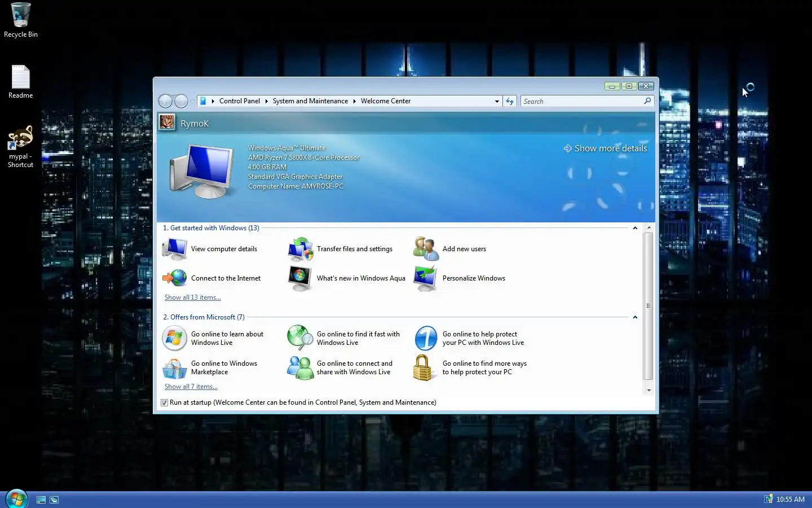
Task: Click the search magnifier icon
Action: [x=647, y=101]
